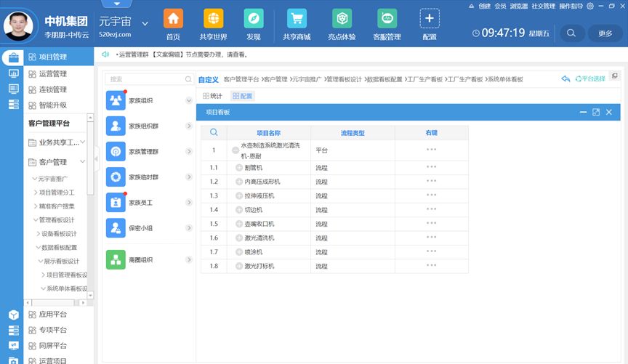Open right-click menu dots for 喷涂机
The image size is (628, 364).
(432, 251)
